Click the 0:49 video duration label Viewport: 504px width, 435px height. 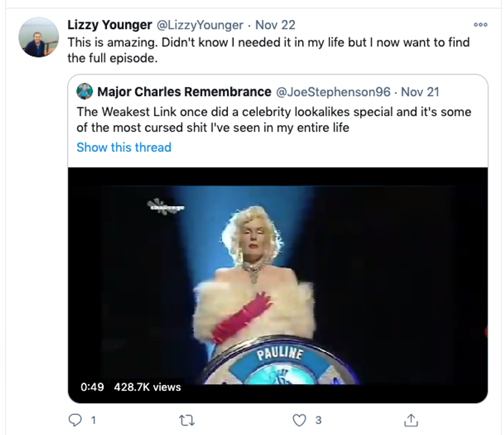[x=93, y=387]
